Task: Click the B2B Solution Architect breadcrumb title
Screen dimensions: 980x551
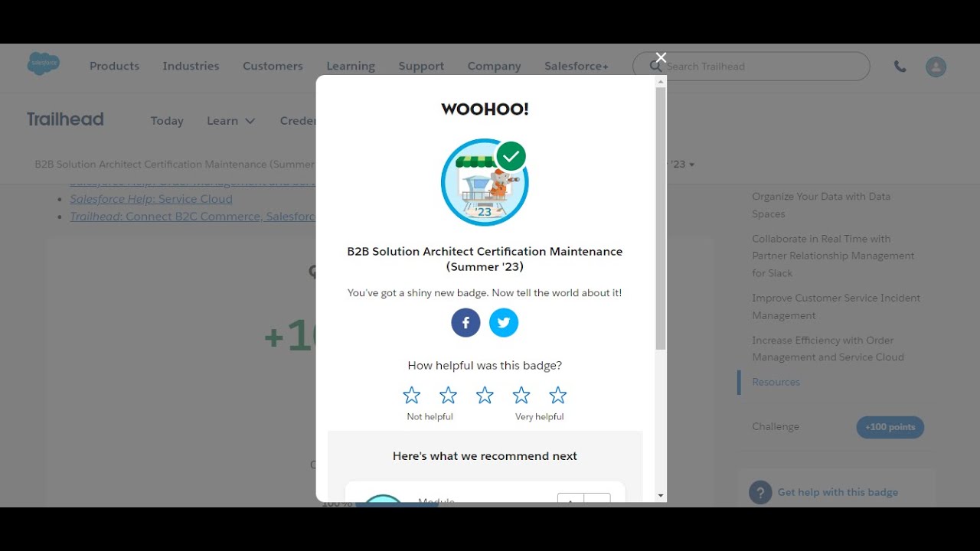Action: point(175,165)
